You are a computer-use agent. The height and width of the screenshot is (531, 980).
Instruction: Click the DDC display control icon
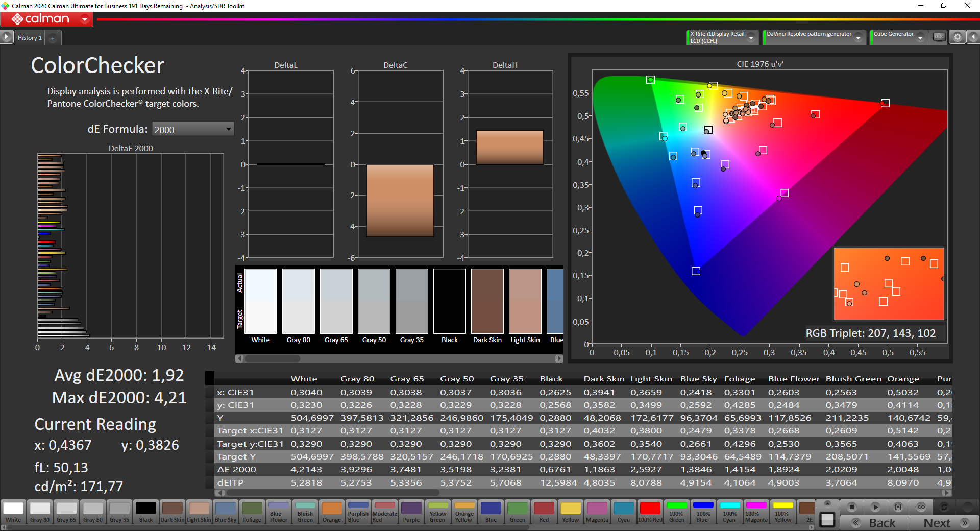[x=939, y=37]
